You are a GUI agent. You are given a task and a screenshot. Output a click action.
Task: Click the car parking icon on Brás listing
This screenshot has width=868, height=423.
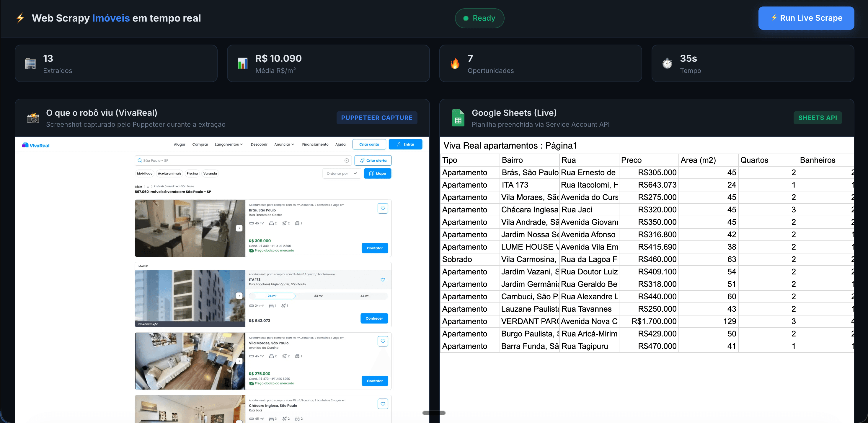coord(297,223)
